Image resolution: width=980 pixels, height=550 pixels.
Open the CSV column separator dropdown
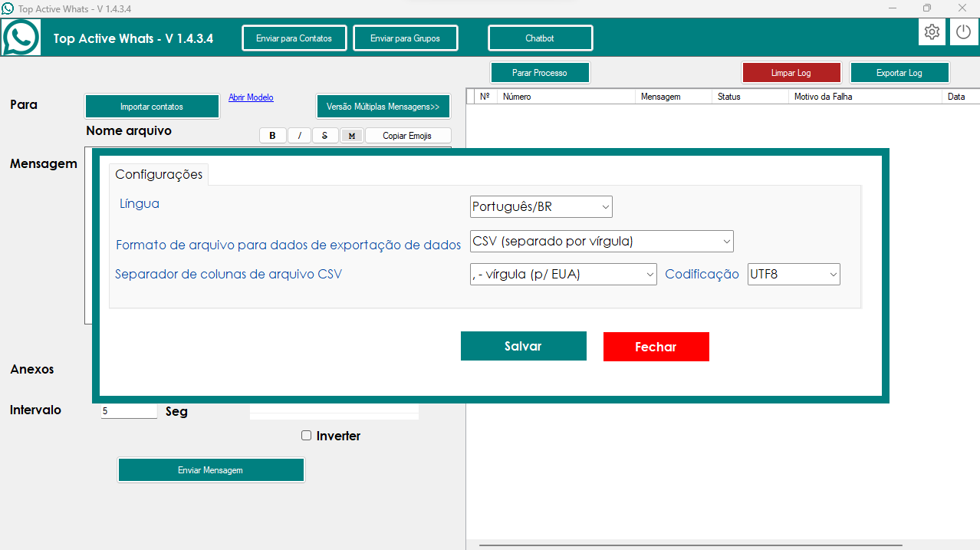point(563,274)
